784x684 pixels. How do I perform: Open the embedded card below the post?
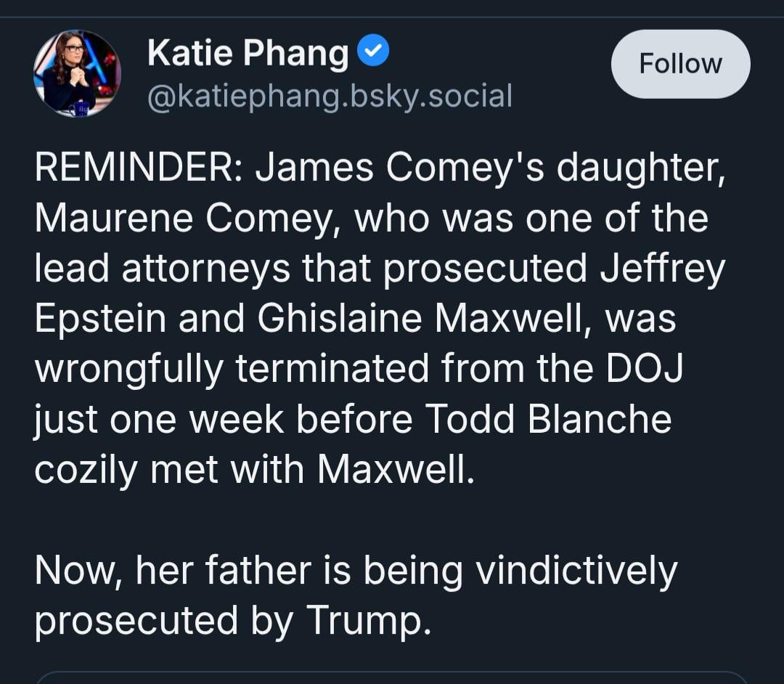pos(392,677)
